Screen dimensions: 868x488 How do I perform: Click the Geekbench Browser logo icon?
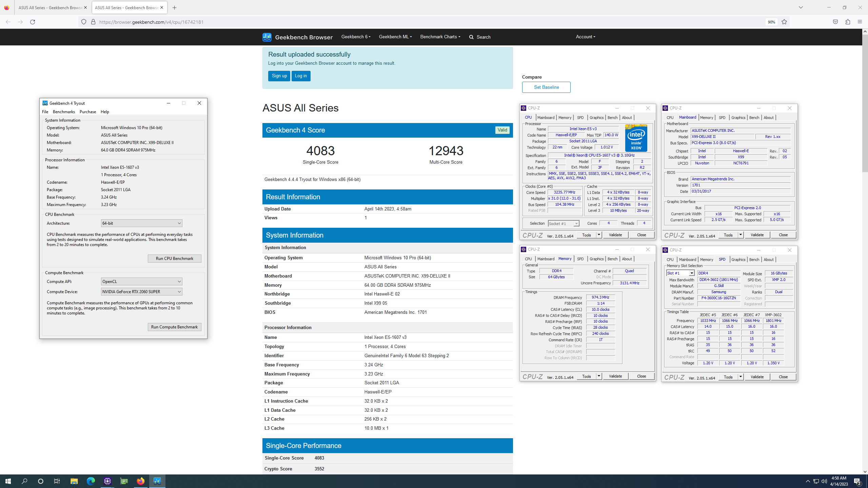(x=267, y=37)
